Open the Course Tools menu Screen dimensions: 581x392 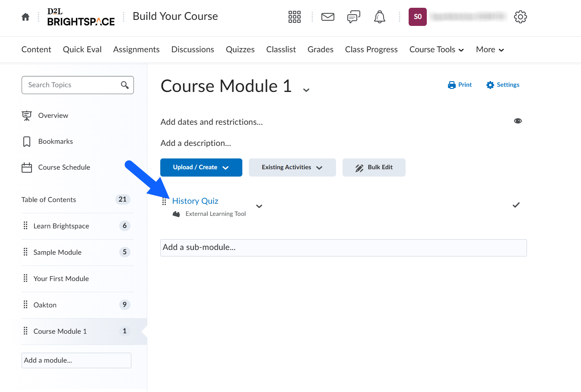[436, 50]
